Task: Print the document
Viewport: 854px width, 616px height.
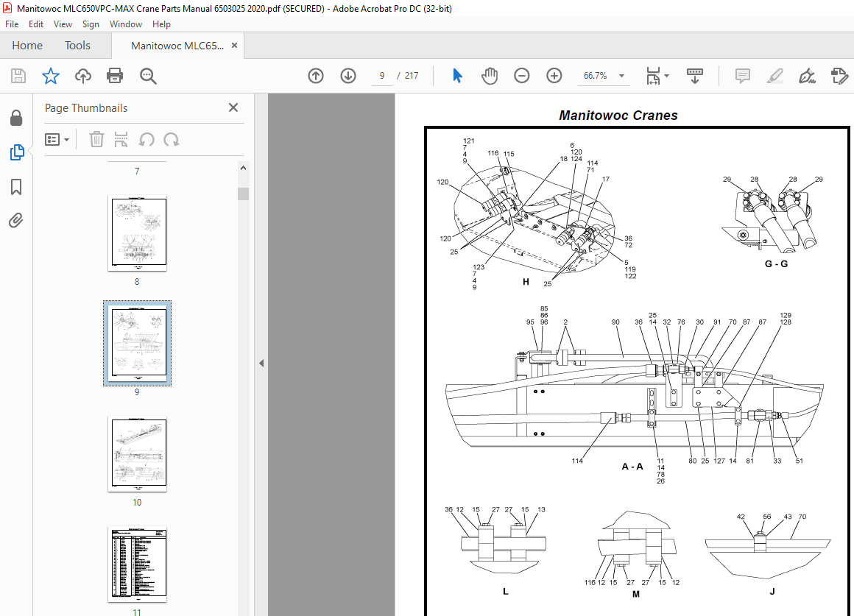Action: click(115, 76)
